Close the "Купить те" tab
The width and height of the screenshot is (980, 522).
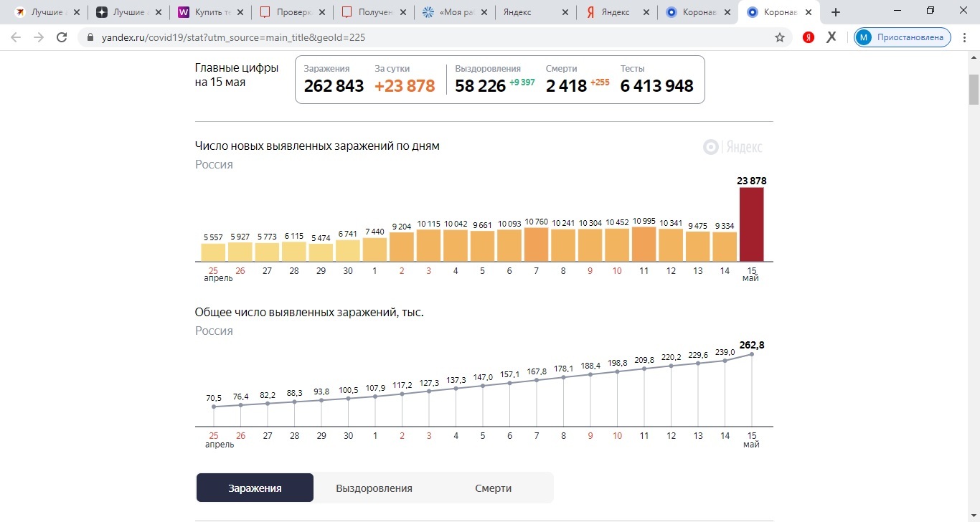click(240, 12)
